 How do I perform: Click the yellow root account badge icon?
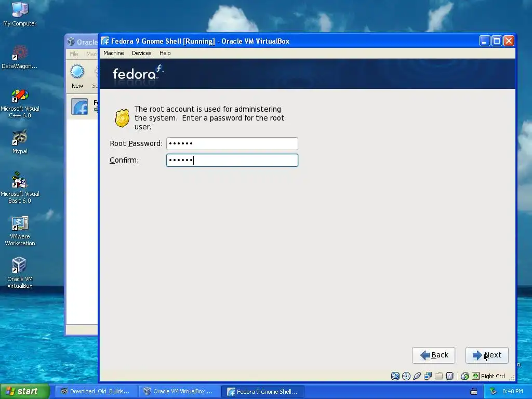pyautogui.click(x=122, y=118)
